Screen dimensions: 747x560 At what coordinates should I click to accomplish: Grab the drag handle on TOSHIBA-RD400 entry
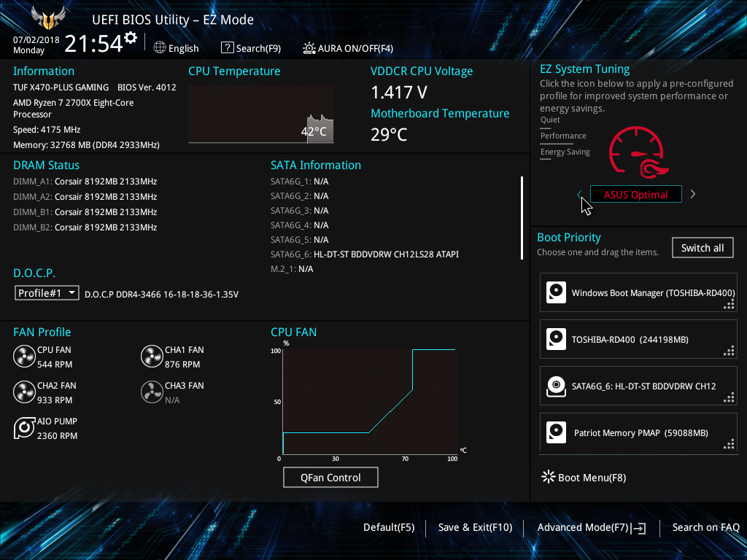[x=729, y=351]
